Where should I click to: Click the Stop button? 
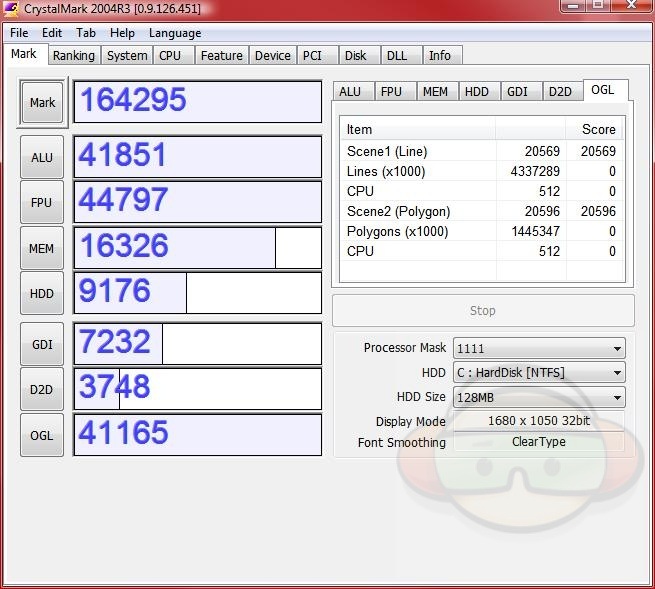[482, 311]
